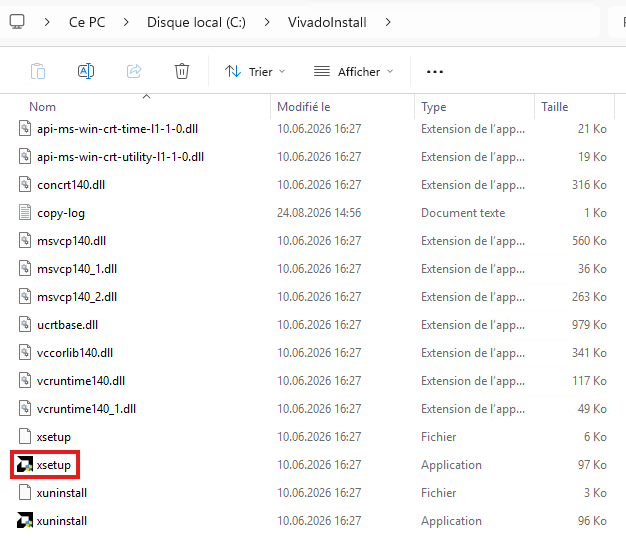This screenshot has height=538, width=626.
Task: Click the msvcp140.dll file icon
Action: (25, 240)
